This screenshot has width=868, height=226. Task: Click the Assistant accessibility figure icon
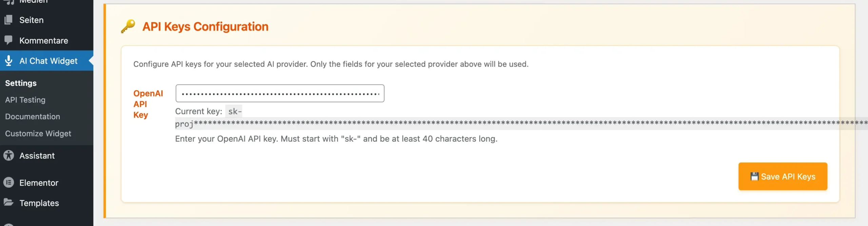point(8,156)
